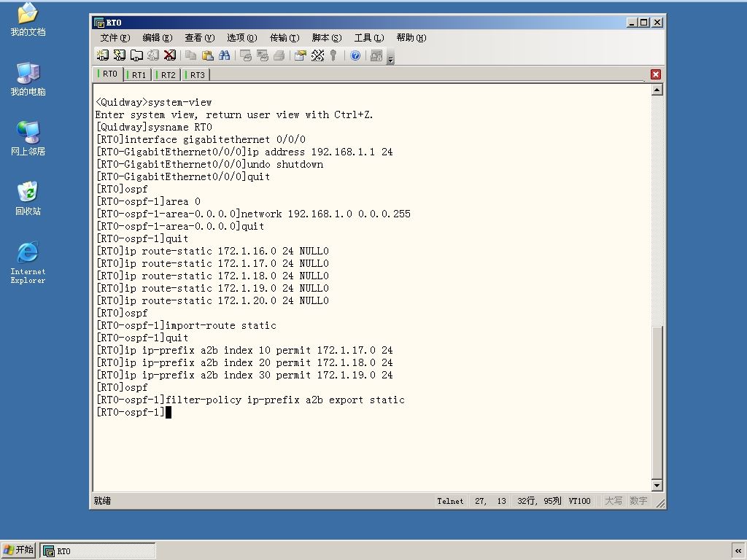Switch to the RT1 session tab
747x560 pixels.
[x=137, y=75]
